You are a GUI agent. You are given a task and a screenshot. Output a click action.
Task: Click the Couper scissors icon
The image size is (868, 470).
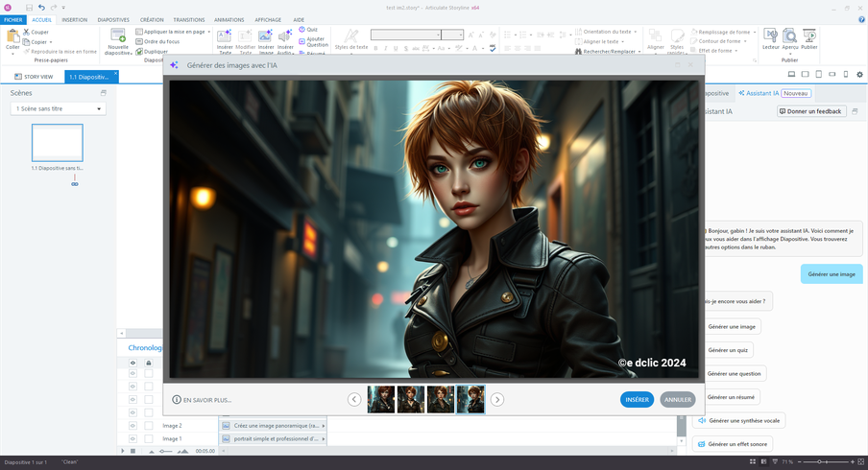(26, 32)
